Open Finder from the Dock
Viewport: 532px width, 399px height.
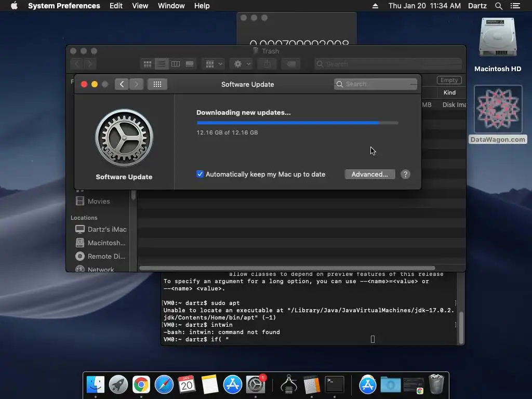tap(96, 384)
